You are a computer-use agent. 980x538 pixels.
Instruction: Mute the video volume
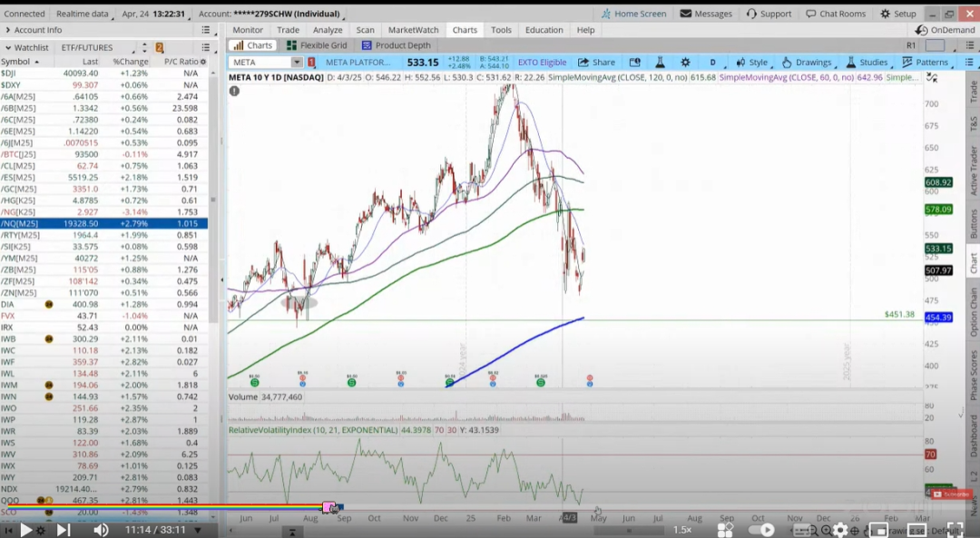pos(100,530)
